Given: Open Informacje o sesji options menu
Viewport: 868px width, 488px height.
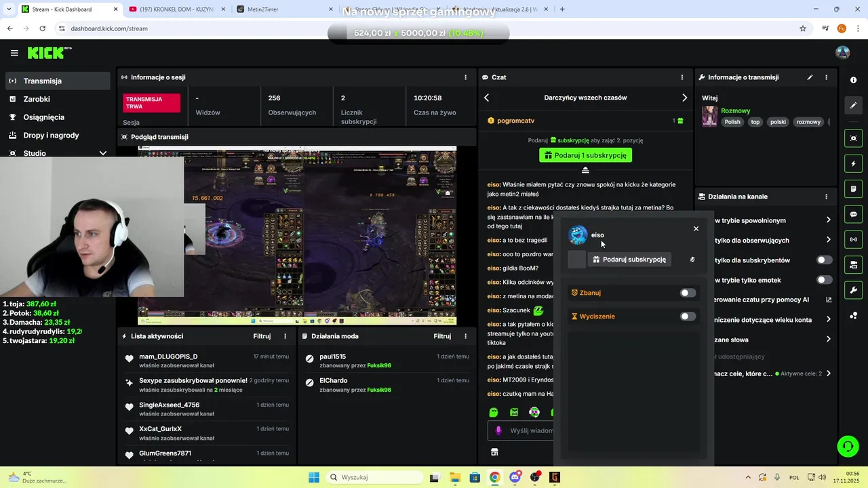Looking at the screenshot, I should [465, 77].
